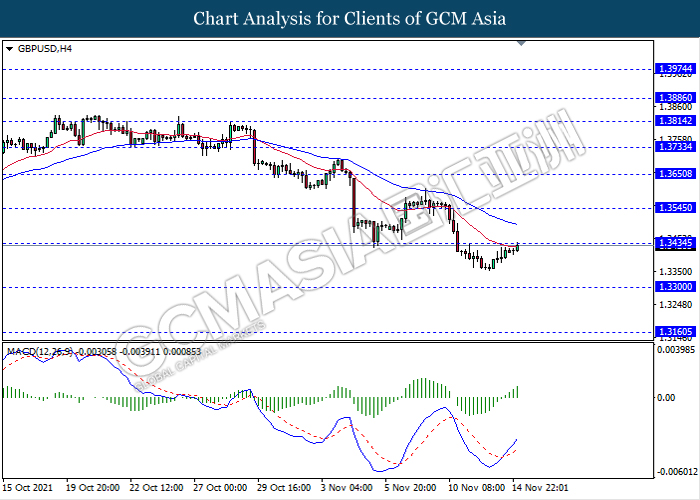Click the last MACD histogram bar
The height and width of the screenshot is (500, 700).
point(517,392)
